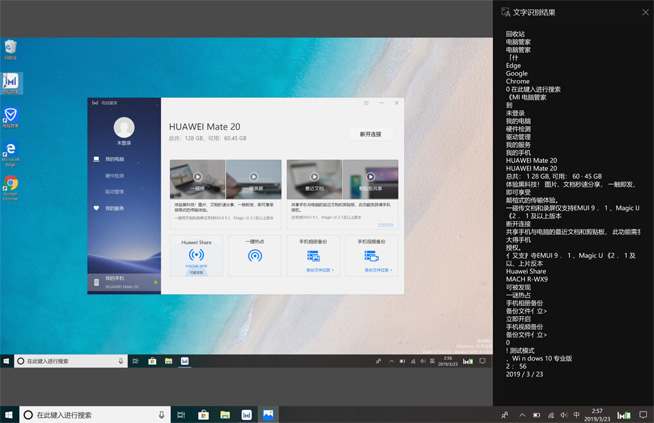654x423 pixels.
Task: Open the hamburger menu in 电脑管家 title bar
Action: [366, 103]
